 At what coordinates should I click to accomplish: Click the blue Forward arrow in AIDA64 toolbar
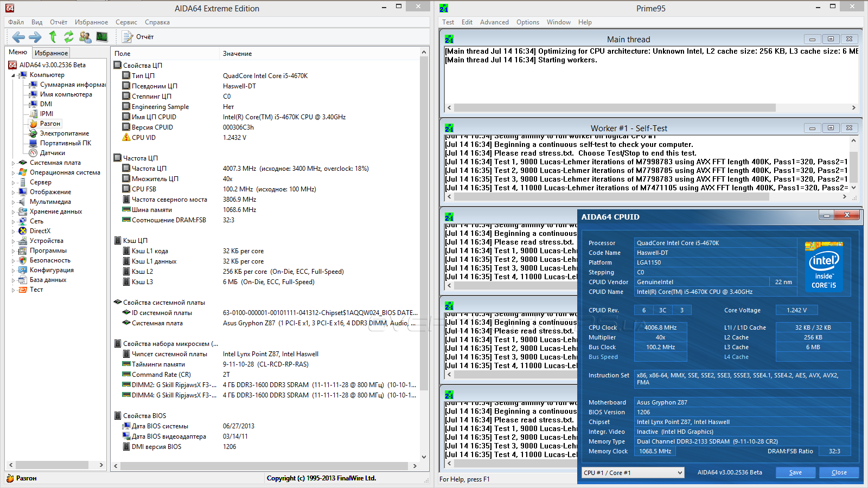pos(35,37)
